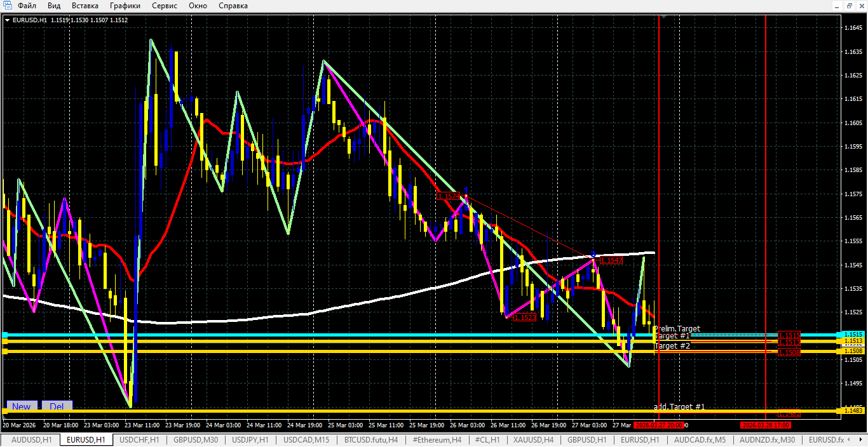Click the grey chart shift triangle marker
This screenshot has height=447, width=868.
pyautogui.click(x=663, y=17)
